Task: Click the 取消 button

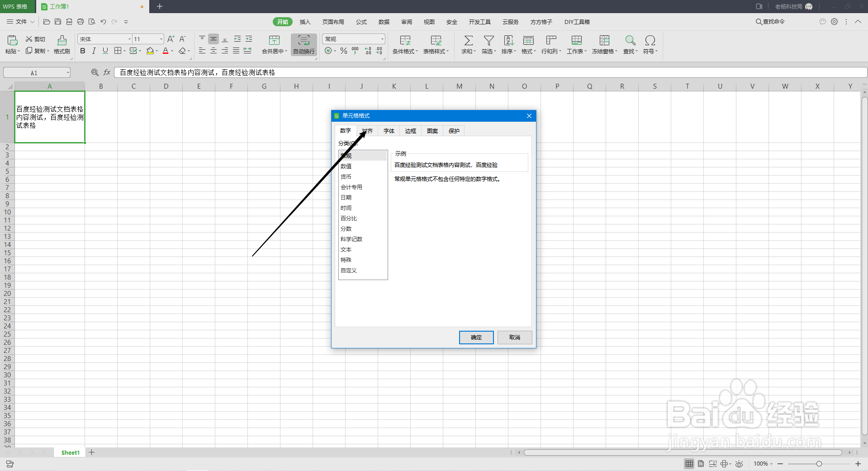Action: (515, 338)
